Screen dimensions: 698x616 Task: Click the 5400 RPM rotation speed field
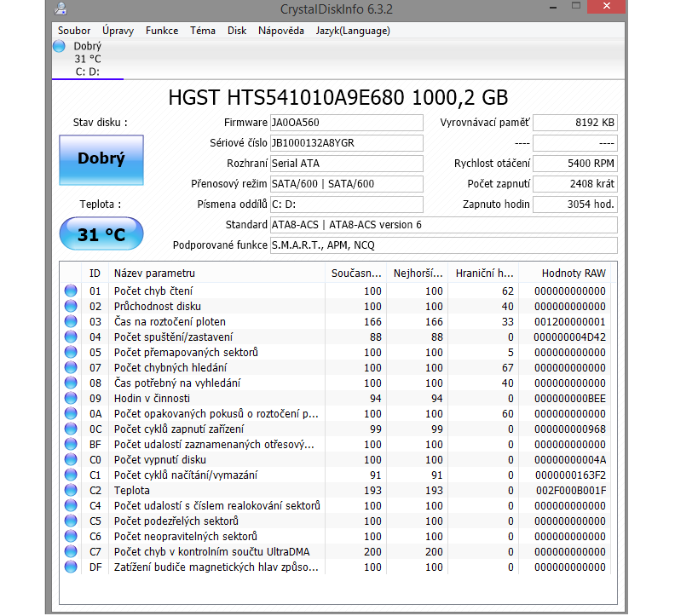click(575, 164)
